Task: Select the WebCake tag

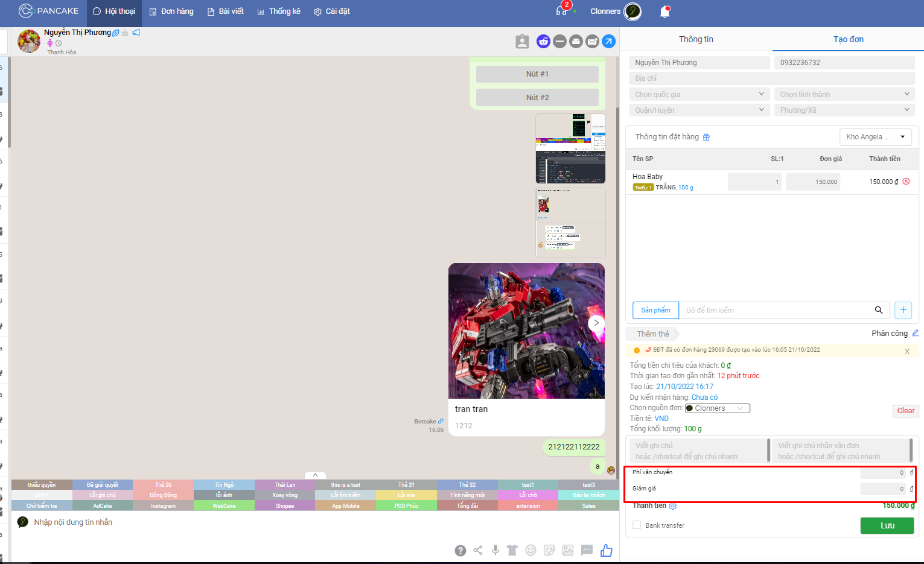Action: 224,505
